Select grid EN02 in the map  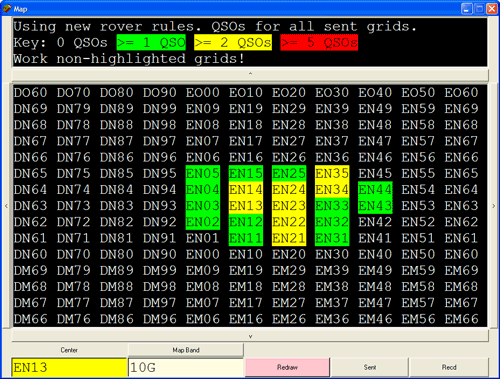point(203,222)
